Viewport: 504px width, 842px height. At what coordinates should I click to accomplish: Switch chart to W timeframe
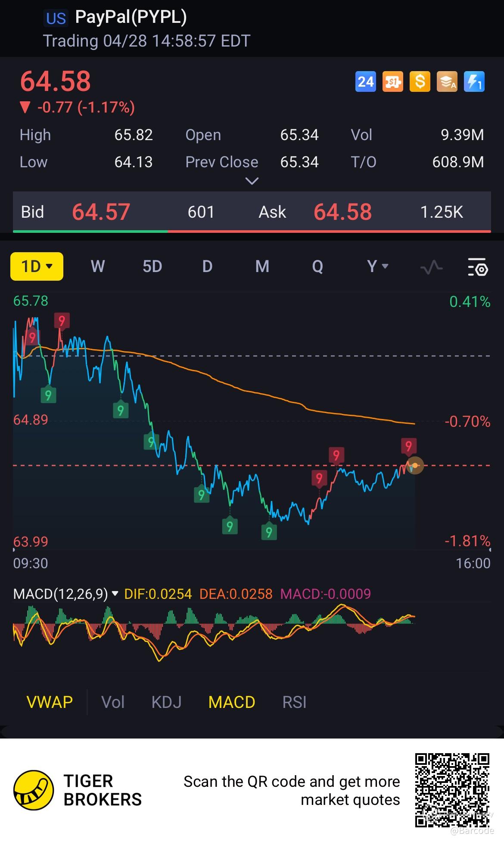(98, 266)
